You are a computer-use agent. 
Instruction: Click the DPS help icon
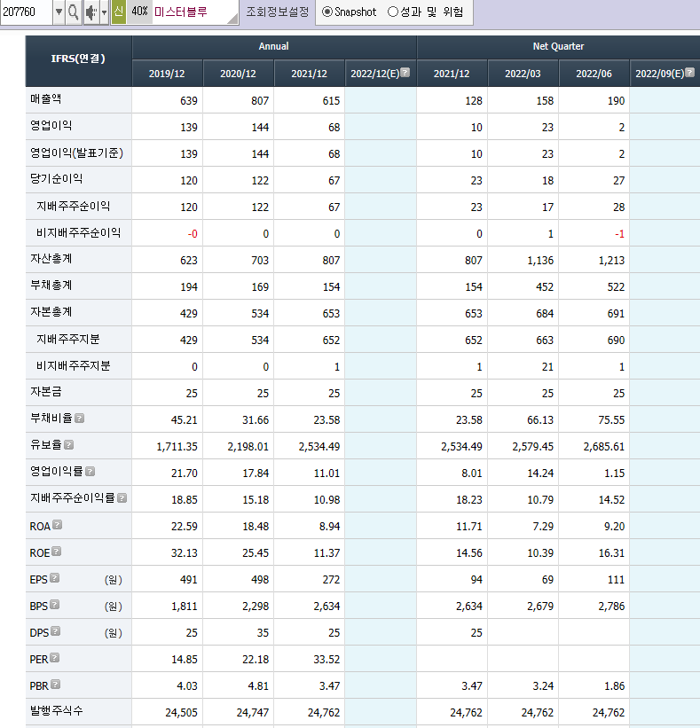[x=55, y=631]
